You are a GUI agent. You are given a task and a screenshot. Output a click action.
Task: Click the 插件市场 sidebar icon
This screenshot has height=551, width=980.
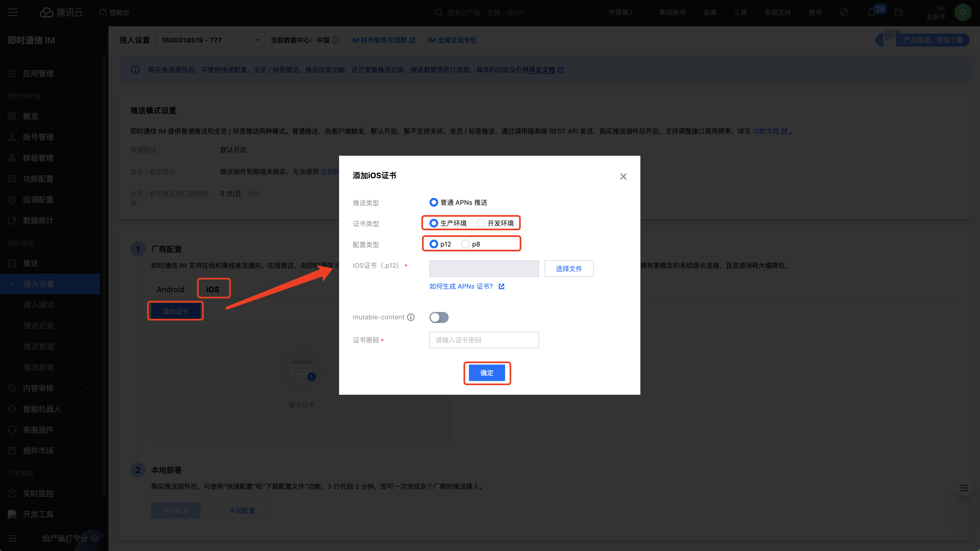pos(12,451)
